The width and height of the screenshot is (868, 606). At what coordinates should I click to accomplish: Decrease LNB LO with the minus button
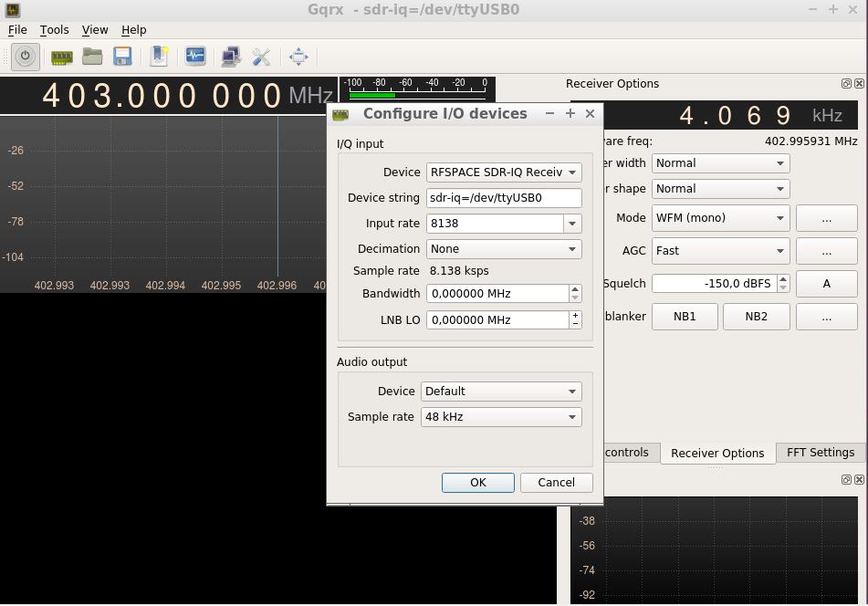click(576, 324)
